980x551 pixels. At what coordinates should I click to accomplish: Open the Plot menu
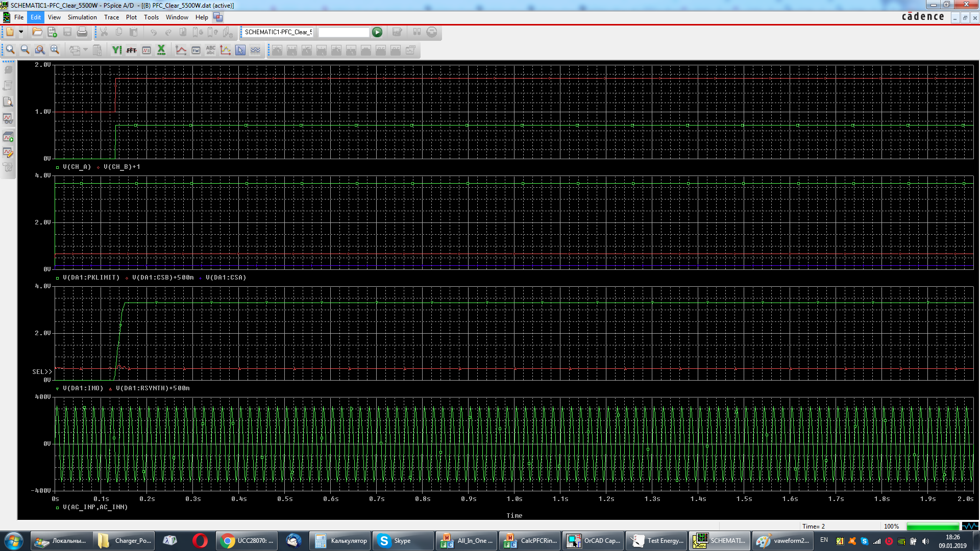[x=131, y=17]
